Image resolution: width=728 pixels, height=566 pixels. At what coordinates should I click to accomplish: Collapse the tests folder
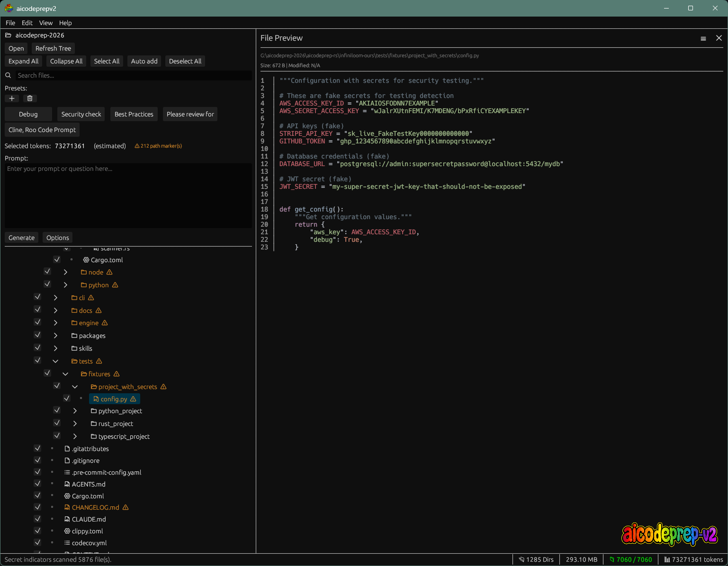(55, 361)
